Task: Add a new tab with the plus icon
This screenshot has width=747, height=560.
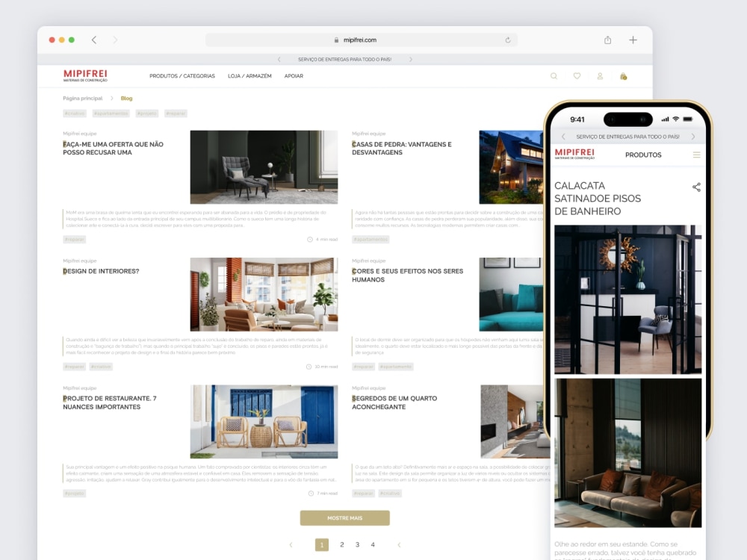Action: click(633, 40)
